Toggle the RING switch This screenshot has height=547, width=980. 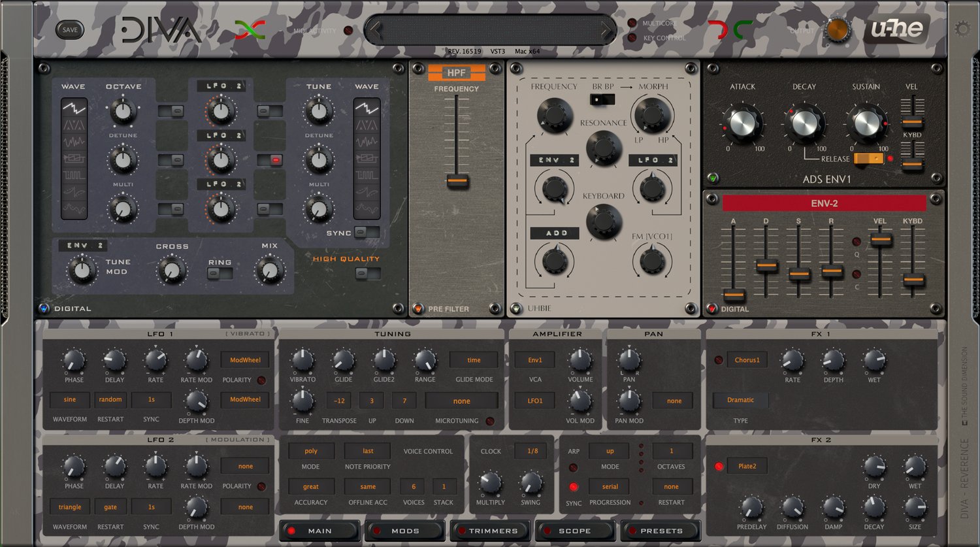pyautogui.click(x=220, y=274)
